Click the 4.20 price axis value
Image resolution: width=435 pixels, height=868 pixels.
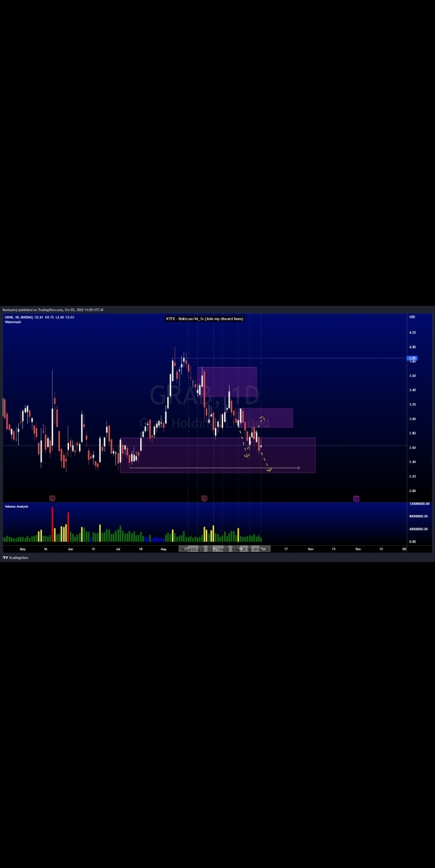[x=413, y=332]
